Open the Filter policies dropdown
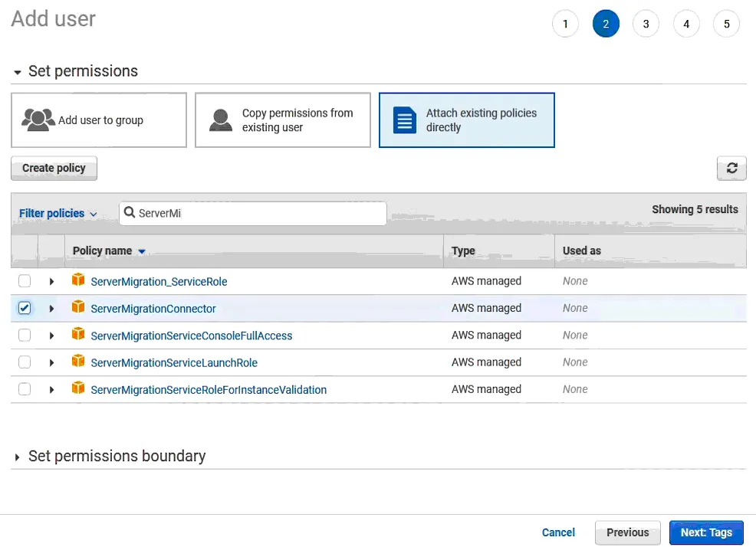The height and width of the screenshot is (547, 756). pyautogui.click(x=58, y=214)
